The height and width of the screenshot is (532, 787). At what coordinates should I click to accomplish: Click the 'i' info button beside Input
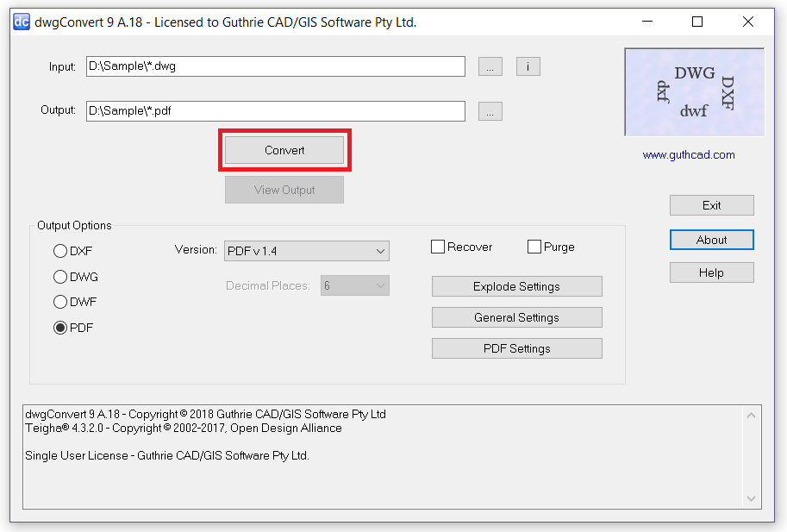click(528, 66)
